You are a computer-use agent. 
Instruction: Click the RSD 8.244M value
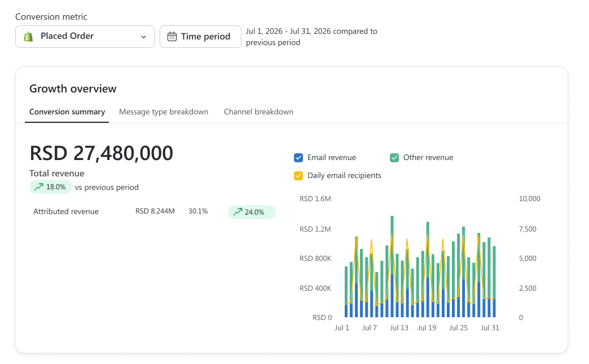pyautogui.click(x=155, y=211)
